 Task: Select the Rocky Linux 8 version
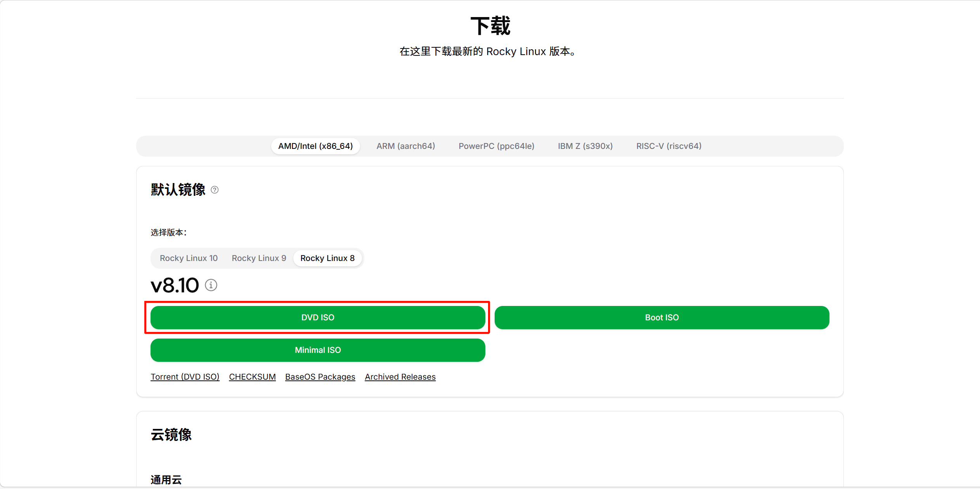pos(327,258)
